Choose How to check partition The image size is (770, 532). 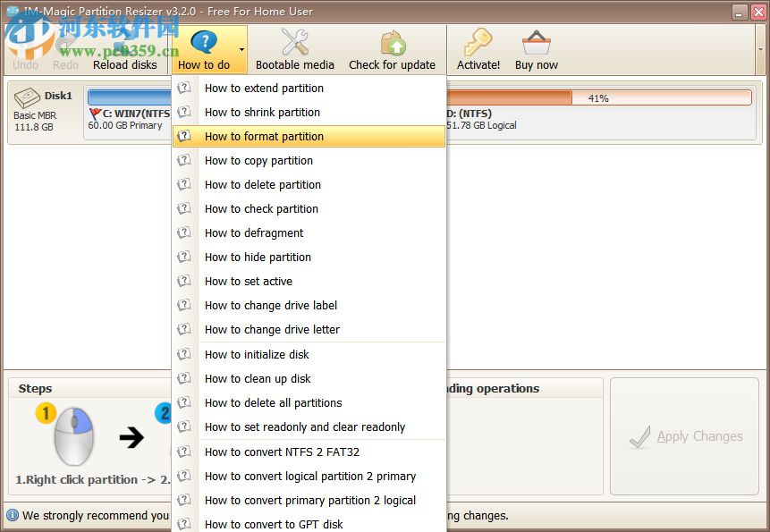tap(309, 208)
